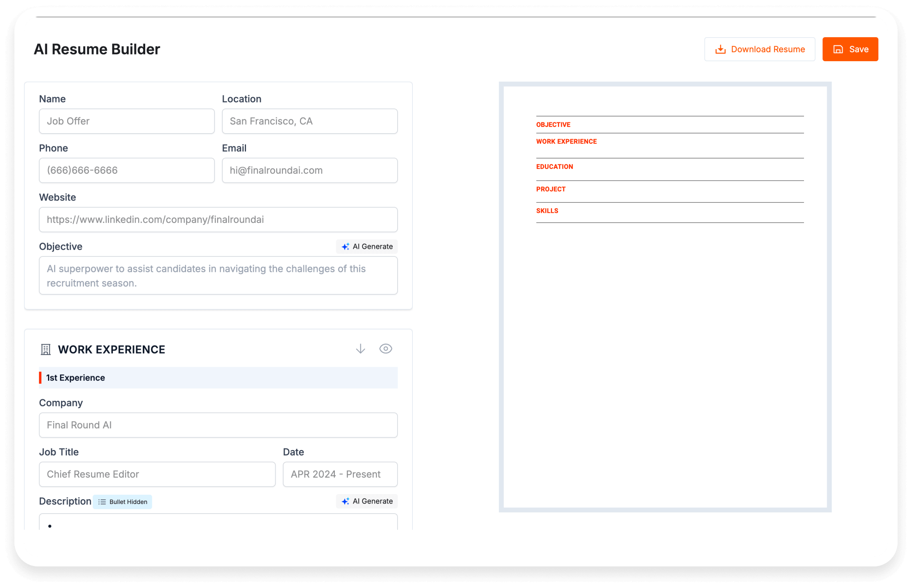Click the 1st Experience header bar
The width and height of the screenshot is (912, 588).
pyautogui.click(x=218, y=377)
